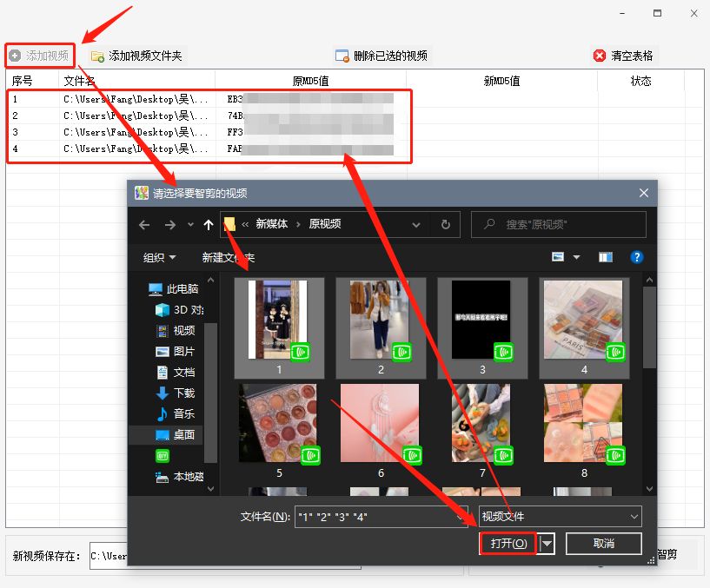The width and height of the screenshot is (710, 588).
Task: 点击取消按钮关闭对话框
Action: (x=603, y=543)
